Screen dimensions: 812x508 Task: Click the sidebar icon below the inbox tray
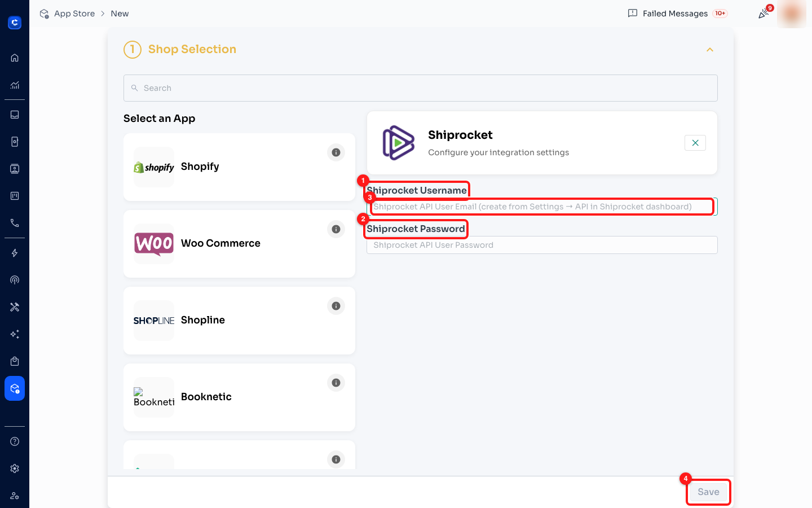(15, 142)
